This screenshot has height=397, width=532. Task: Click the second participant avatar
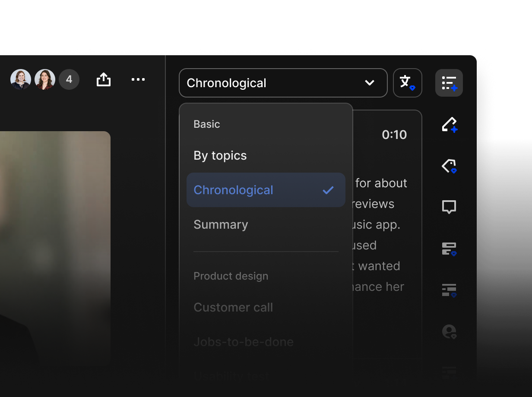pos(45,79)
